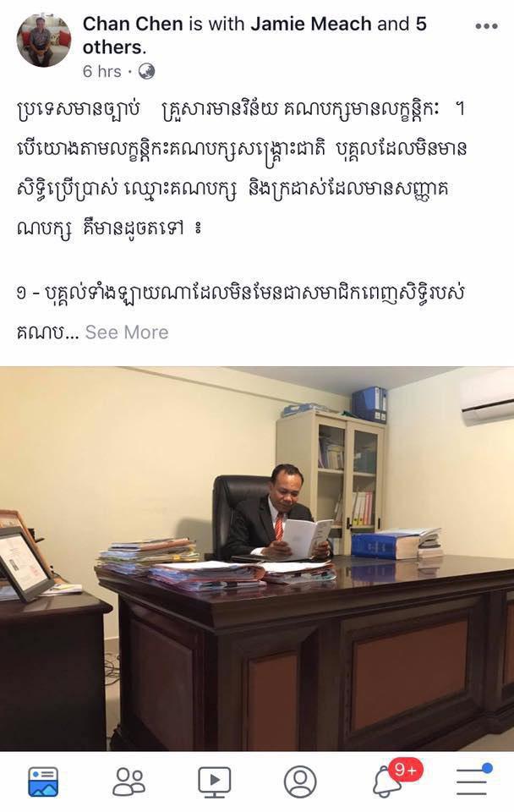Tap the blue dot on menu icon
Image resolution: width=514 pixels, height=812 pixels.
click(x=487, y=767)
